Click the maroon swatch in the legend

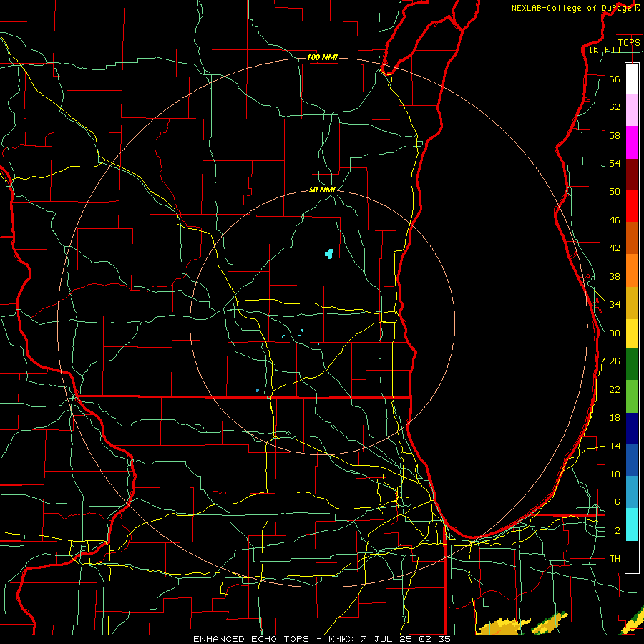pyautogui.click(x=632, y=175)
